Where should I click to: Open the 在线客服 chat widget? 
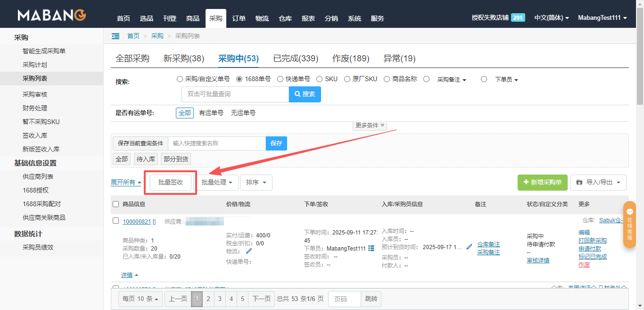[x=629, y=225]
